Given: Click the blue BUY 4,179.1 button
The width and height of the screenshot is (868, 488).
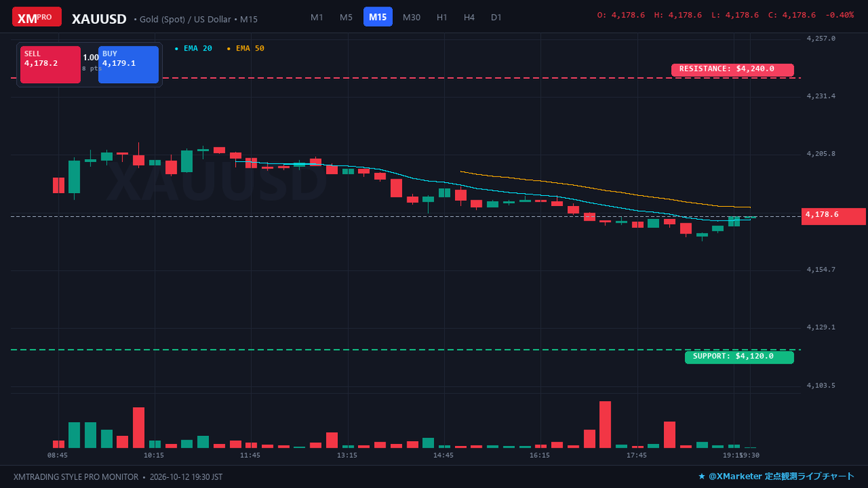Looking at the screenshot, I should click(128, 65).
